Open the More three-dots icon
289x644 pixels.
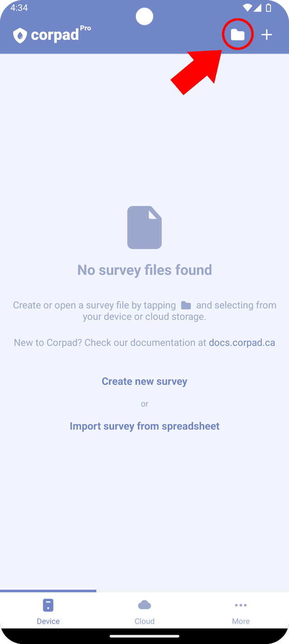pyautogui.click(x=241, y=605)
